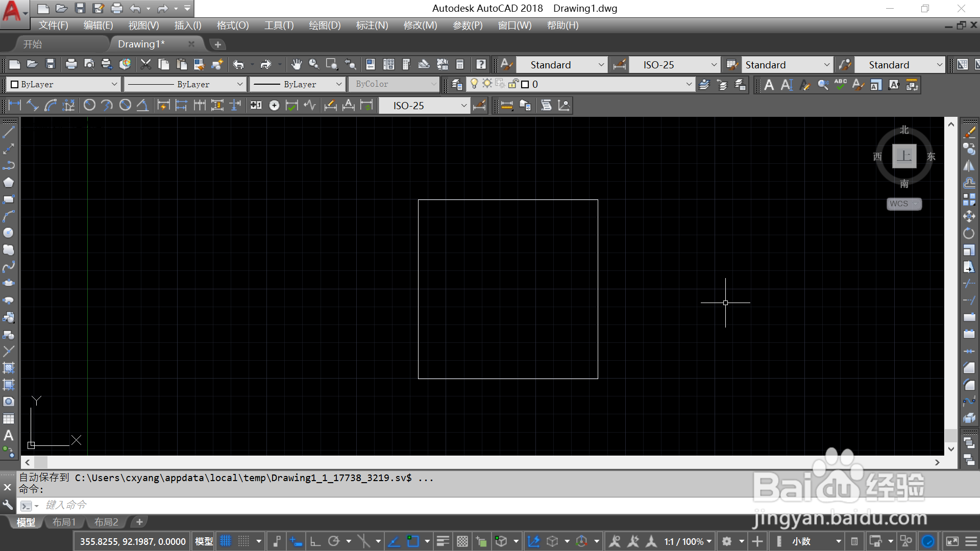
Task: Toggle grid display in status bar
Action: 226,541
